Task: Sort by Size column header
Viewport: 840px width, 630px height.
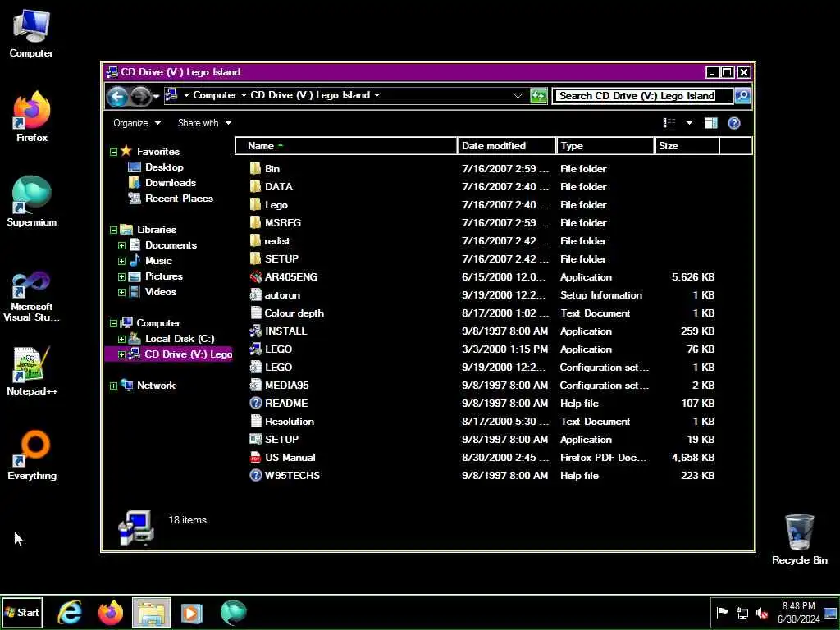Action: tap(687, 146)
